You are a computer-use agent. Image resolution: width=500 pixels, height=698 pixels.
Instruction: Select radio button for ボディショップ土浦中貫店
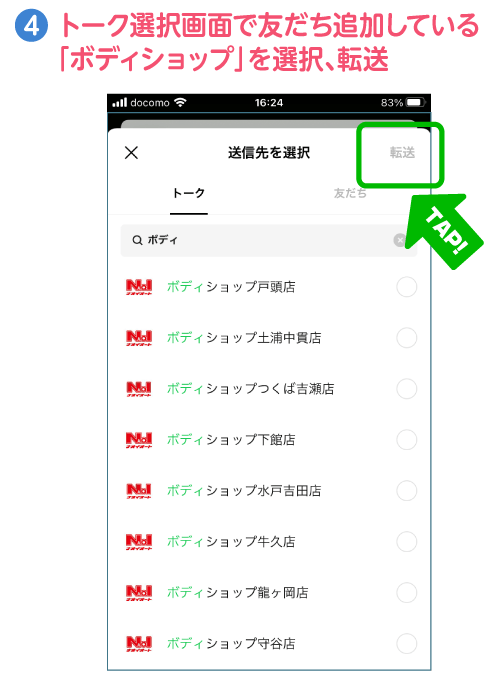point(407,338)
